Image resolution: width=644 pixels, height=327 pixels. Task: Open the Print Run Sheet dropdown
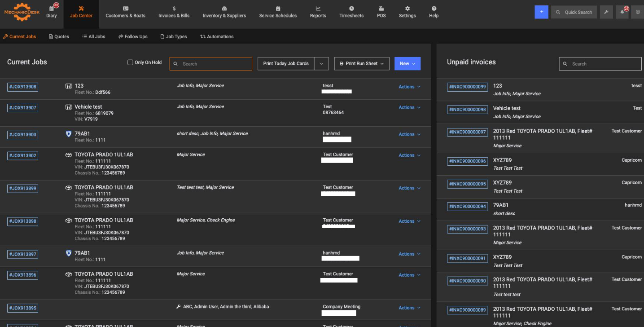[361, 64]
